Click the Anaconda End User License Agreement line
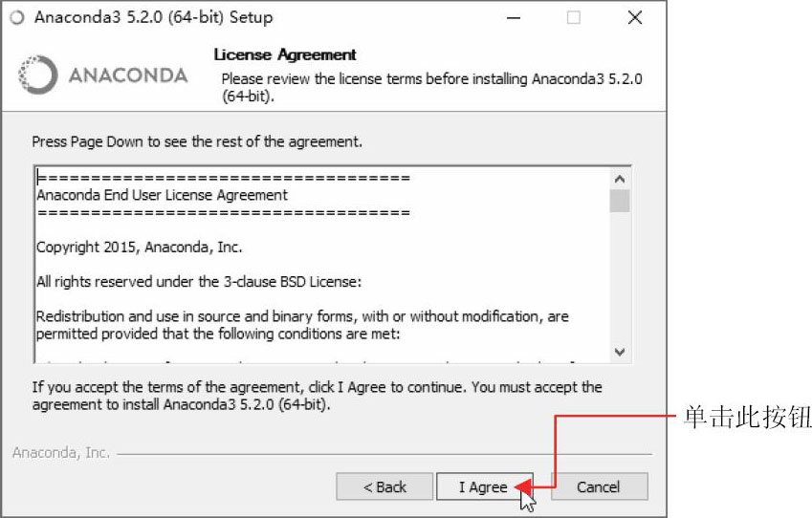Viewport: 812px width, 518px height. [162, 195]
